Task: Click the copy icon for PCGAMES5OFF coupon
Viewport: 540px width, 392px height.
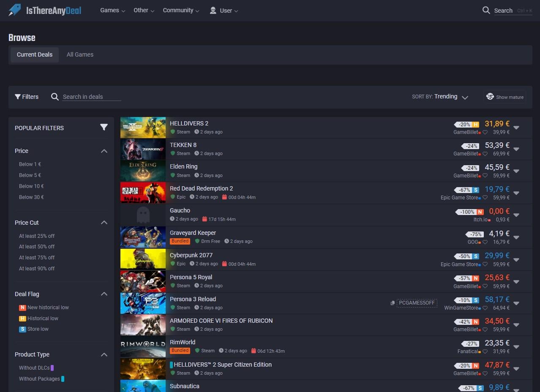Action: 393,303
